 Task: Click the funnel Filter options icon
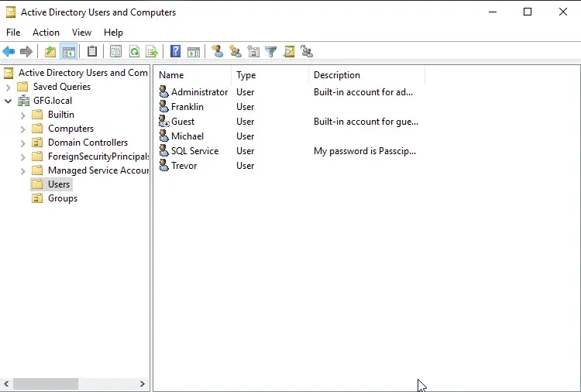coord(271,51)
